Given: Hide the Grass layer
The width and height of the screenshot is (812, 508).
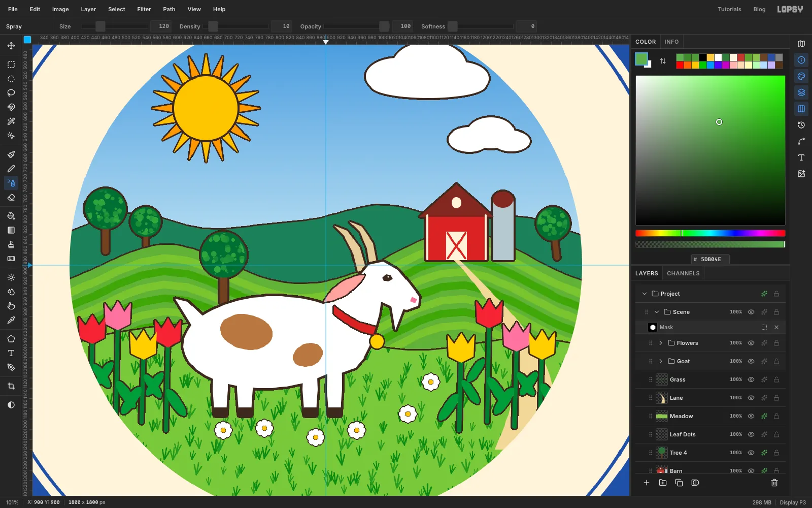Looking at the screenshot, I should 751,379.
